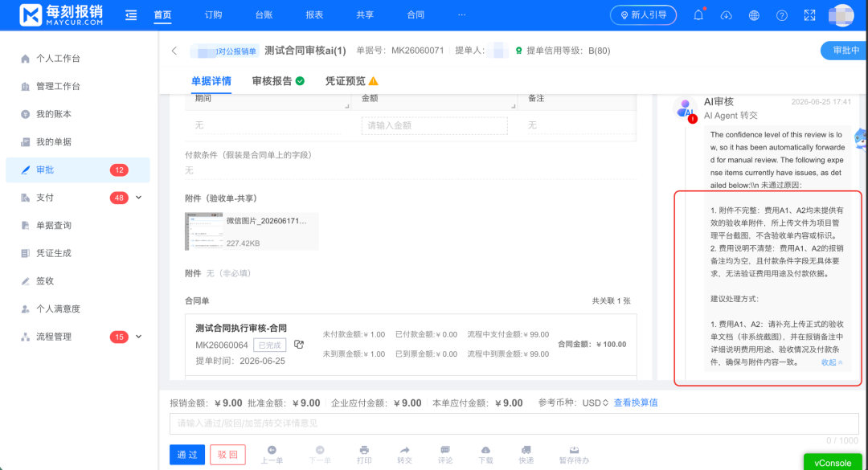Click the 暂存待办 save for later icon

pos(574,450)
